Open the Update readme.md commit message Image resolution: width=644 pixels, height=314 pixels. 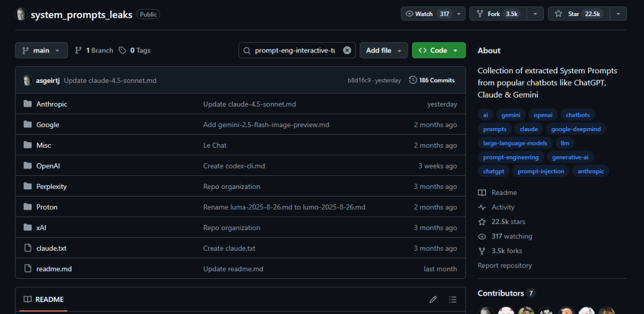(x=233, y=269)
